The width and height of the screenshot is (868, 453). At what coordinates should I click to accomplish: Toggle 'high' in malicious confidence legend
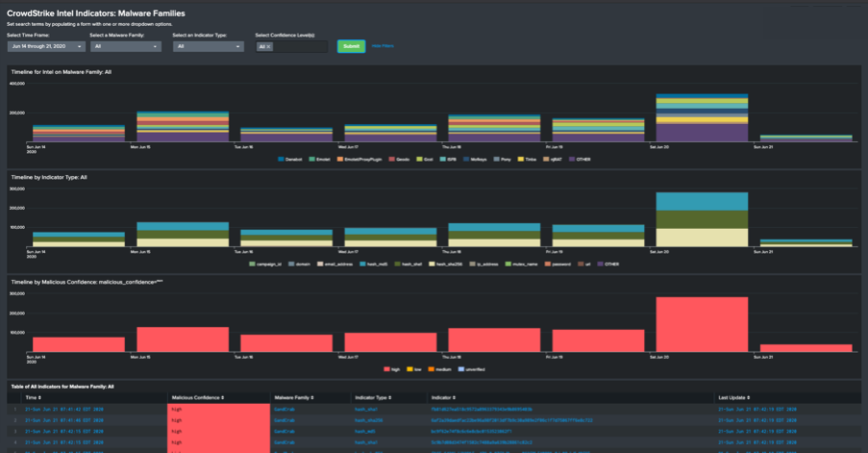point(392,369)
